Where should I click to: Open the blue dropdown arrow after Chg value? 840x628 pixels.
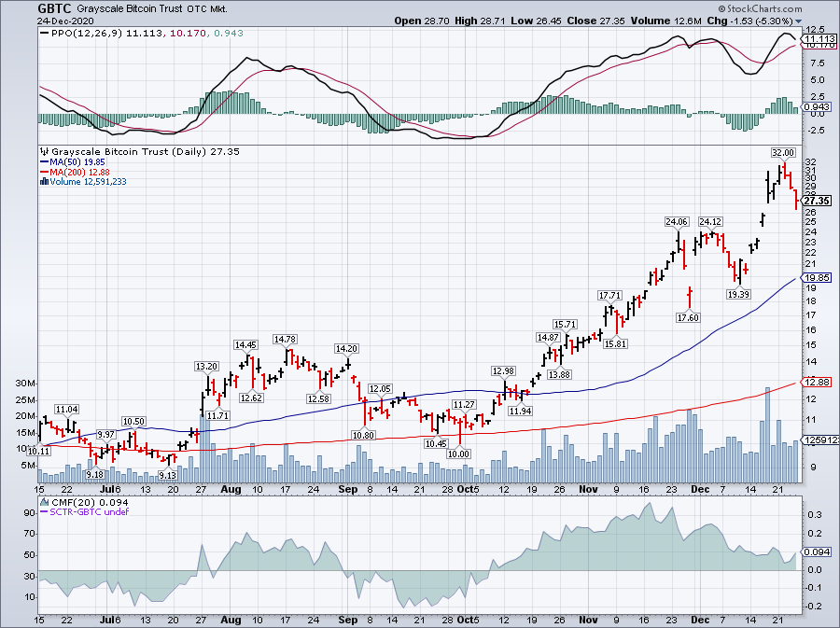pyautogui.click(x=799, y=21)
